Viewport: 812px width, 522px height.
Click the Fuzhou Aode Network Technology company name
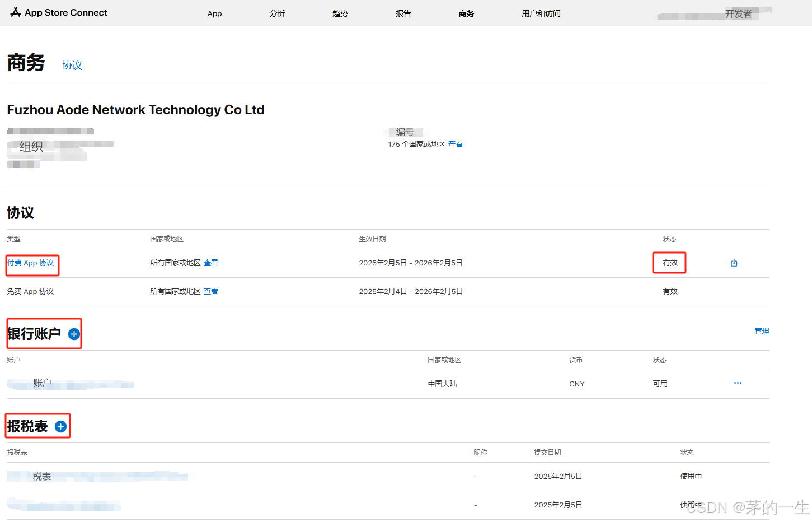(x=135, y=110)
